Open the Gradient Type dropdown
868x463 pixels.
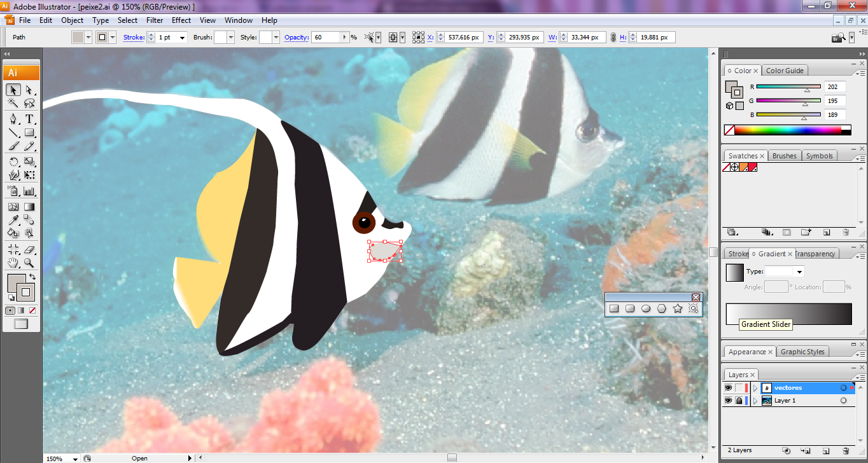click(800, 272)
